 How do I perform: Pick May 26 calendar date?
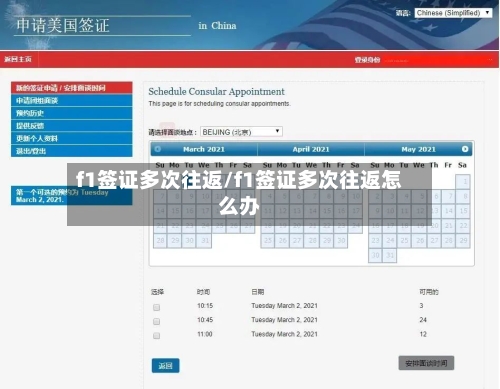coord(419,241)
